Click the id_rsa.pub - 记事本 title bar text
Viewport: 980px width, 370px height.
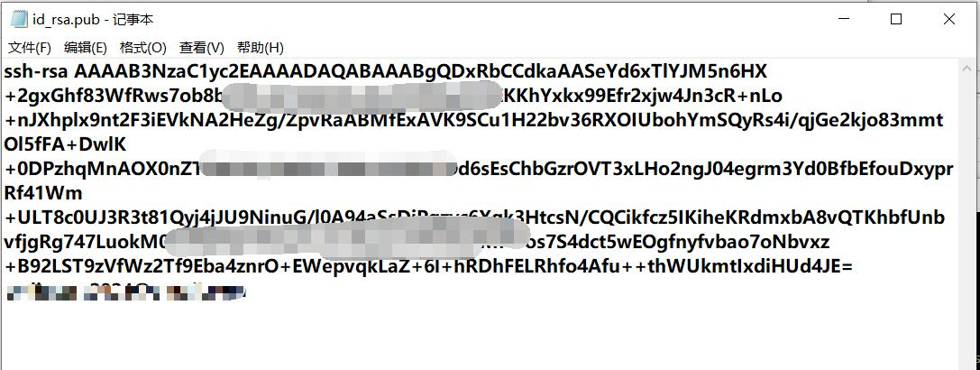click(93, 20)
